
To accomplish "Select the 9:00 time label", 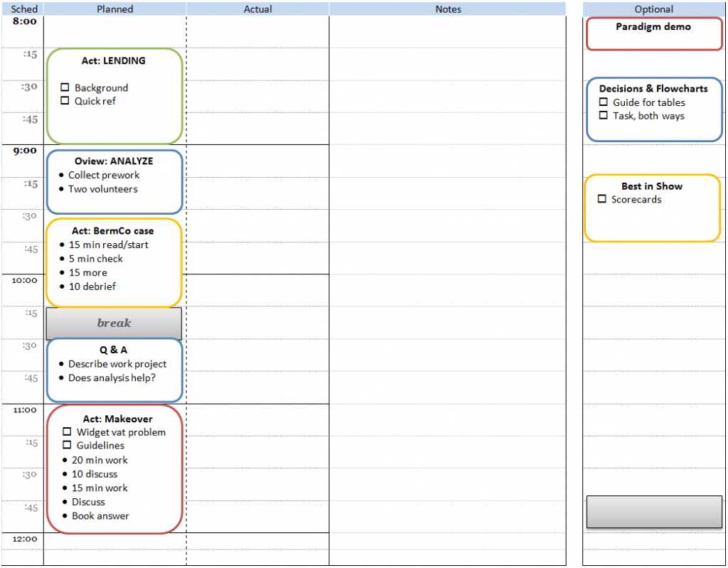I will [x=25, y=151].
